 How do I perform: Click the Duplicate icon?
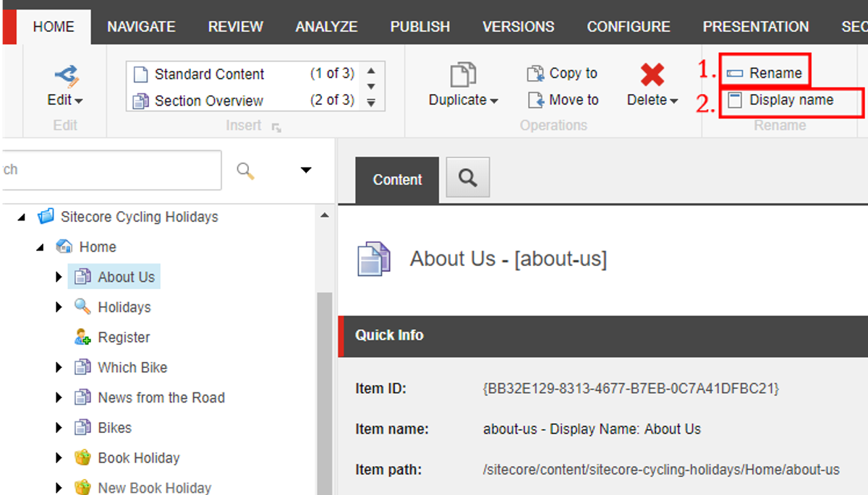tap(463, 75)
